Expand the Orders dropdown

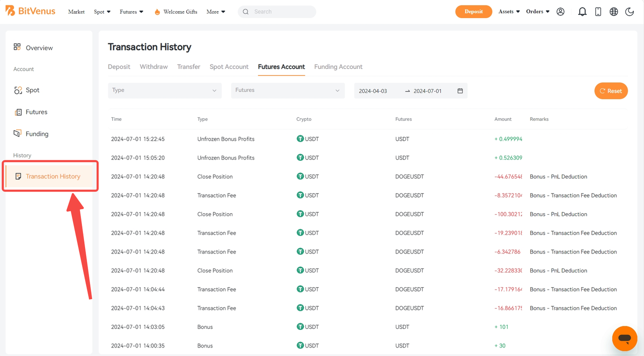538,12
